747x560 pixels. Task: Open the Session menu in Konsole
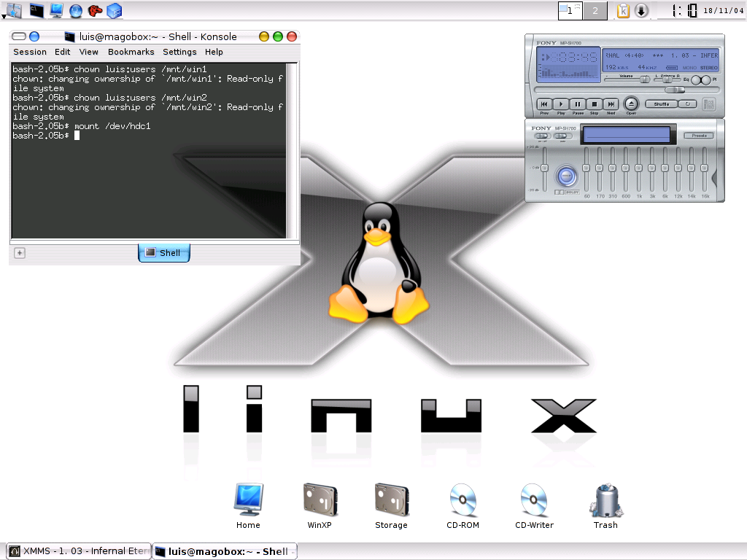point(30,52)
